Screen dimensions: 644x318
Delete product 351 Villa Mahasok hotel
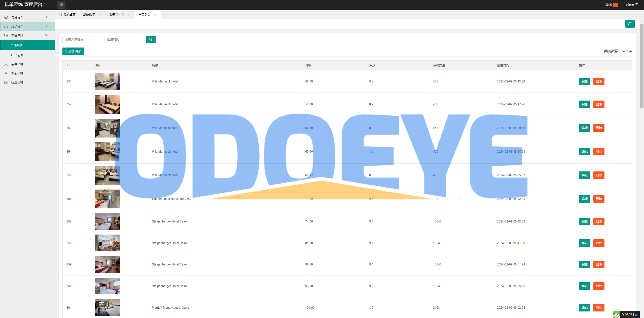click(x=599, y=81)
